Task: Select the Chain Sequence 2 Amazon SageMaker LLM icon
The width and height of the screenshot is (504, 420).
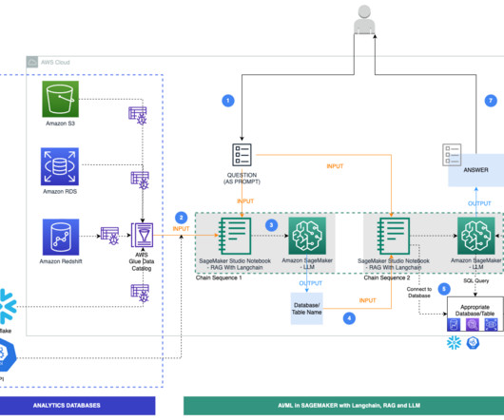Action: coord(476,236)
